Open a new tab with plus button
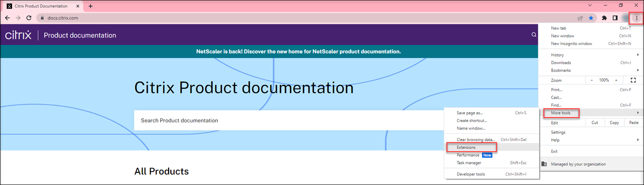This screenshot has width=644, height=185. pos(91,6)
